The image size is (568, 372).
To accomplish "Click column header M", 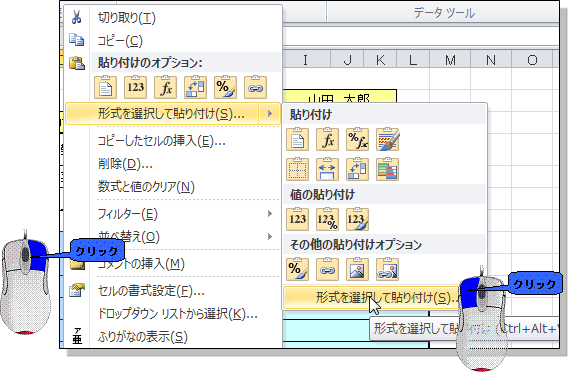I will click(450, 59).
